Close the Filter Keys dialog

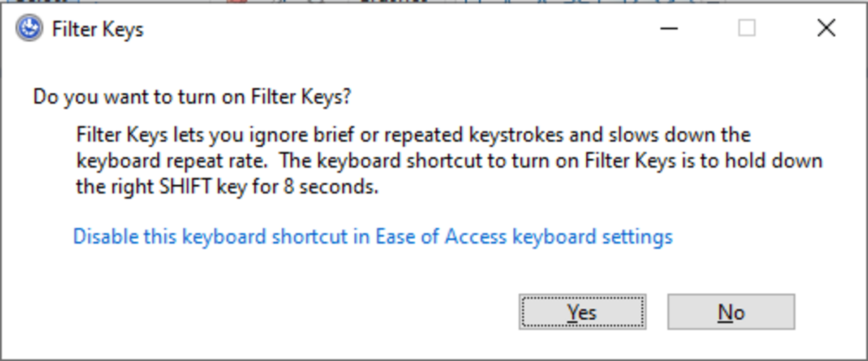click(x=825, y=29)
